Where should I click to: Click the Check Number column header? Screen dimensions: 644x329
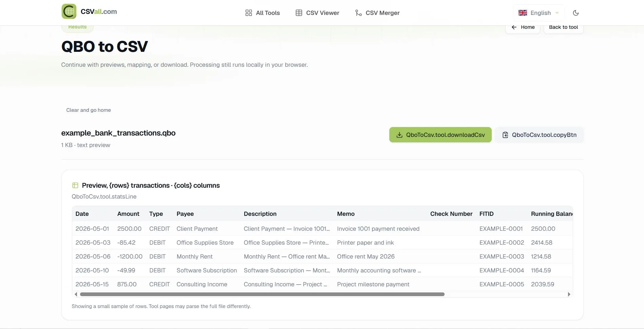tap(451, 214)
